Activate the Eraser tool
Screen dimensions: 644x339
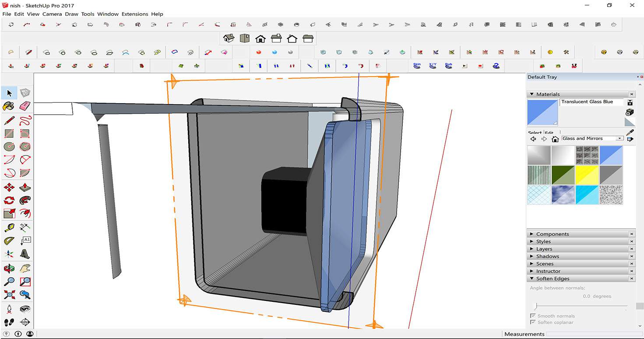(x=25, y=106)
